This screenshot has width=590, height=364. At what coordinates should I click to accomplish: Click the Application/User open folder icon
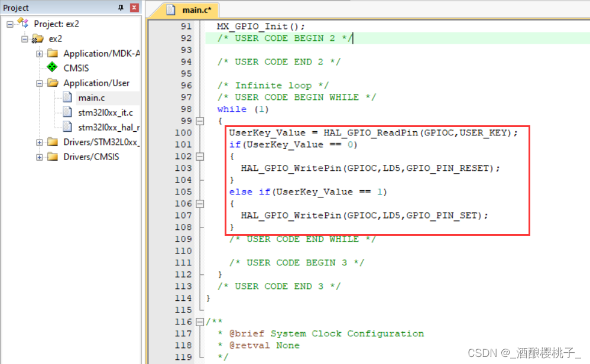pyautogui.click(x=53, y=83)
